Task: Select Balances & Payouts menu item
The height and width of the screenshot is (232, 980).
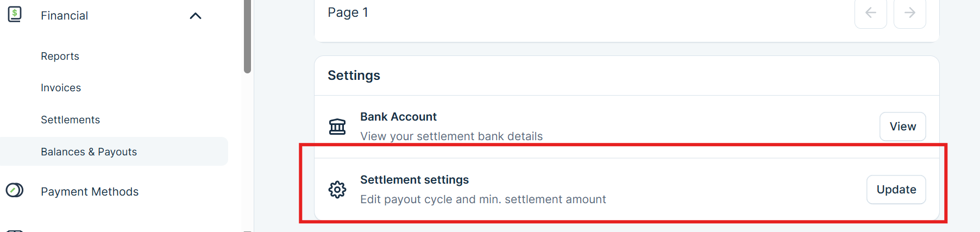Action: (89, 152)
